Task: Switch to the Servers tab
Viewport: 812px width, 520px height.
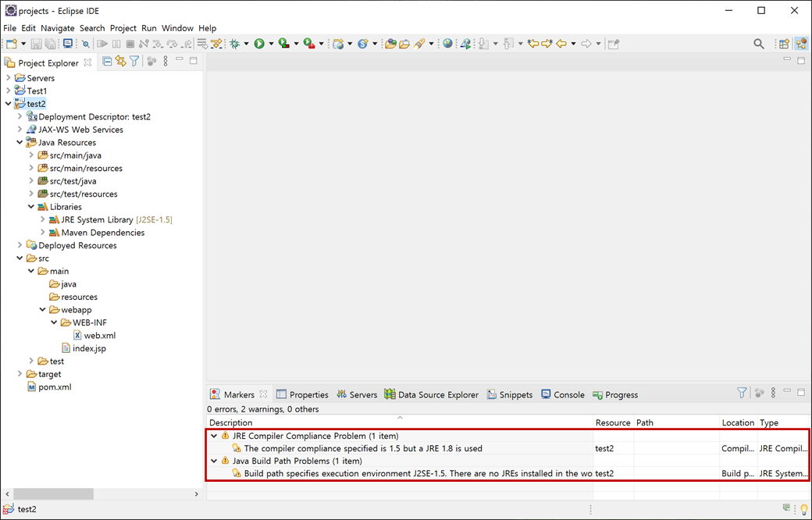Action: click(x=357, y=394)
